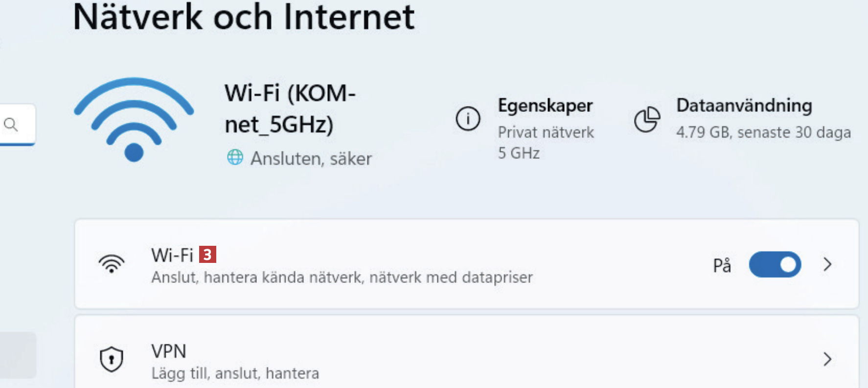Viewport: 868px width, 388px height.
Task: Click the På label next to toggle
Action: point(722,265)
